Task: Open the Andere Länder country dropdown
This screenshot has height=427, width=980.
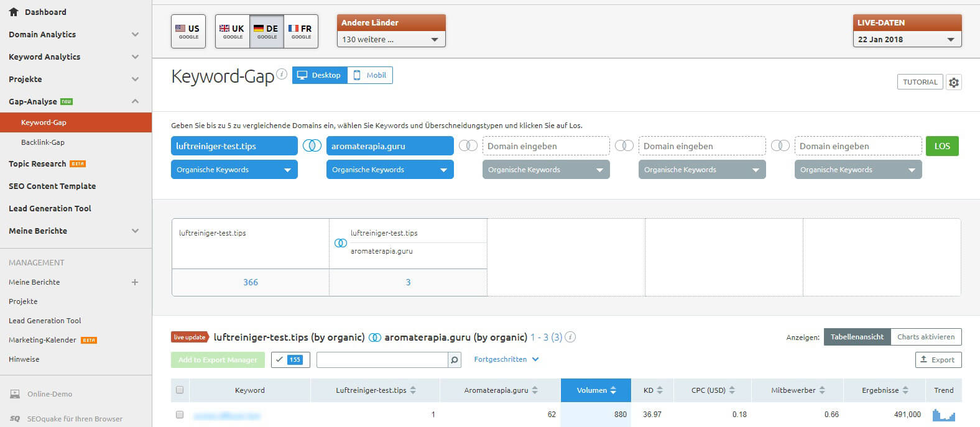Action: (x=391, y=39)
